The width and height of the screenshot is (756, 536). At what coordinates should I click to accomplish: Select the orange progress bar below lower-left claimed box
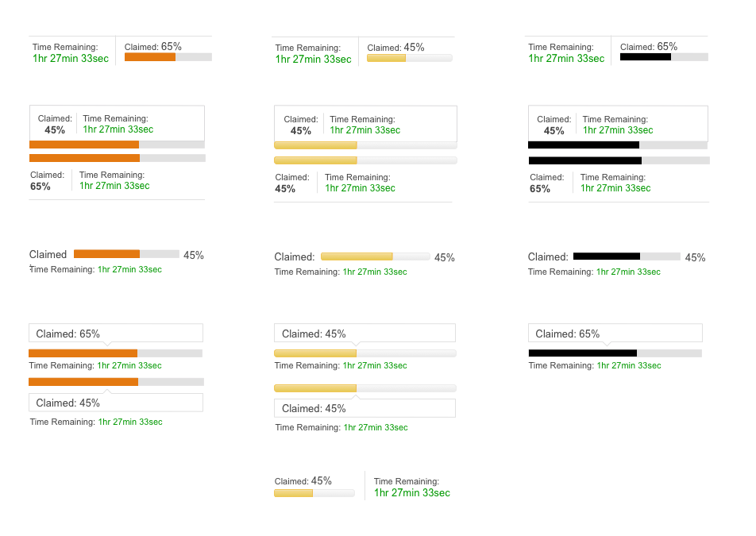tap(115, 353)
